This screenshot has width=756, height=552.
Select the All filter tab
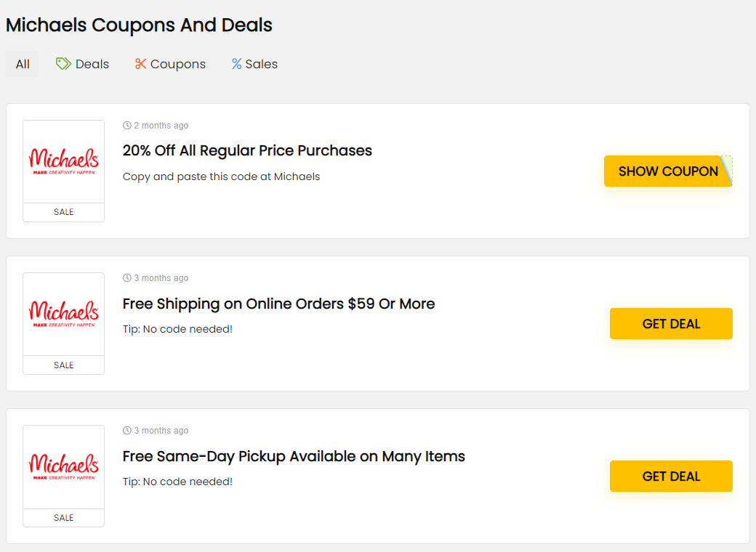23,64
